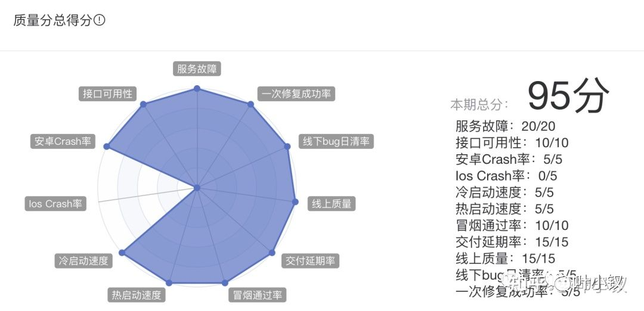Choose the 线上质量 axis label
This screenshot has width=644, height=311.
(x=332, y=204)
